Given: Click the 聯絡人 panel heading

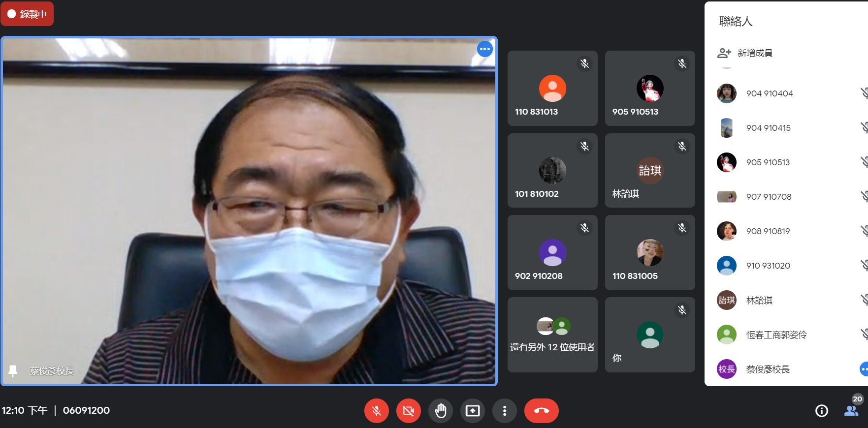Looking at the screenshot, I should (736, 21).
